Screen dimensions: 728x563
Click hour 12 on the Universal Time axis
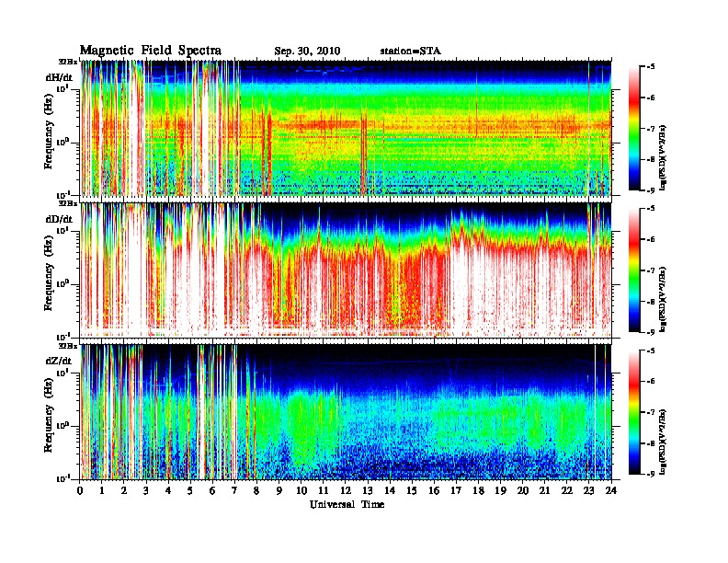346,491
